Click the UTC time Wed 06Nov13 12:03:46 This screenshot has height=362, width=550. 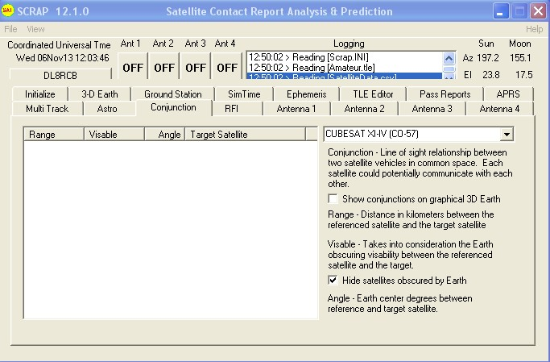tap(62, 58)
